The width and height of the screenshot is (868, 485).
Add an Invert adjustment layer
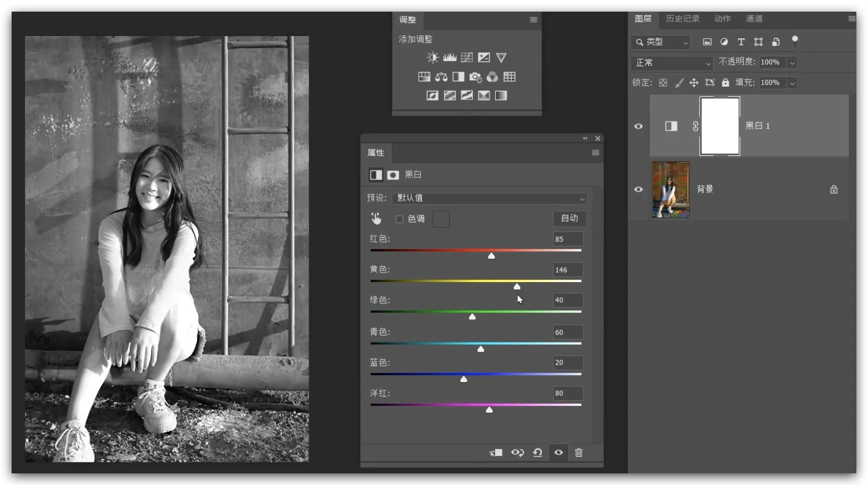click(x=432, y=95)
